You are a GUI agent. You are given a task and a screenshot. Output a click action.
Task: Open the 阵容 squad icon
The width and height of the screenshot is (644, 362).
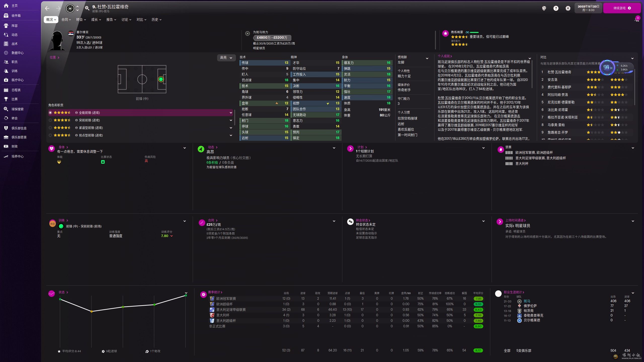6,26
